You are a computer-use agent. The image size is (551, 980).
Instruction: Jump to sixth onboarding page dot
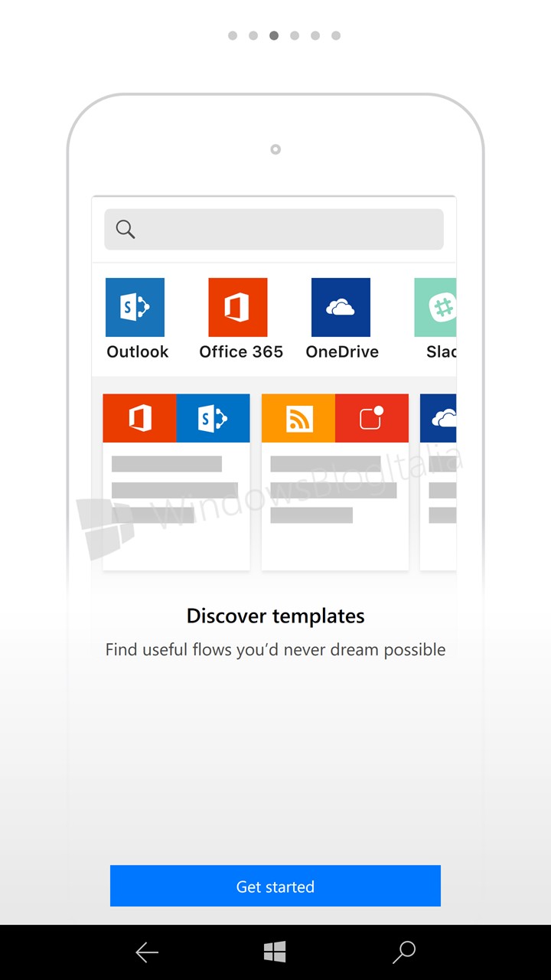tap(336, 35)
